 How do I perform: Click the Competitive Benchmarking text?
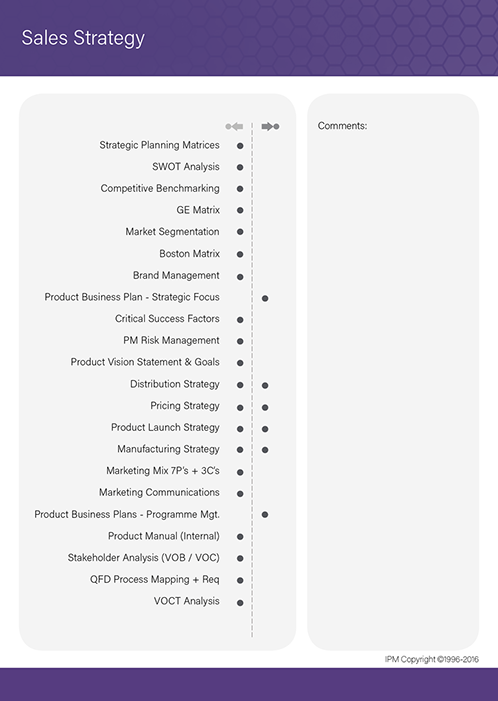[160, 189]
